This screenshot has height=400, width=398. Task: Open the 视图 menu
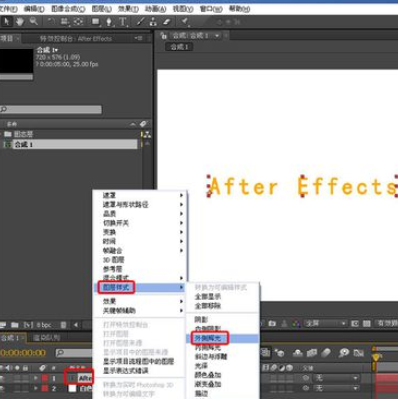pos(183,9)
